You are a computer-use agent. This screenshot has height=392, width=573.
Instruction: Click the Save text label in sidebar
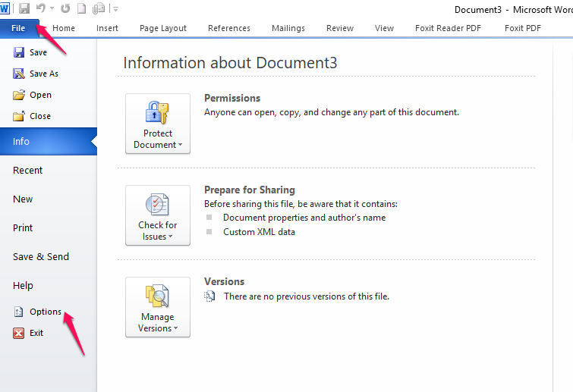pyautogui.click(x=39, y=52)
